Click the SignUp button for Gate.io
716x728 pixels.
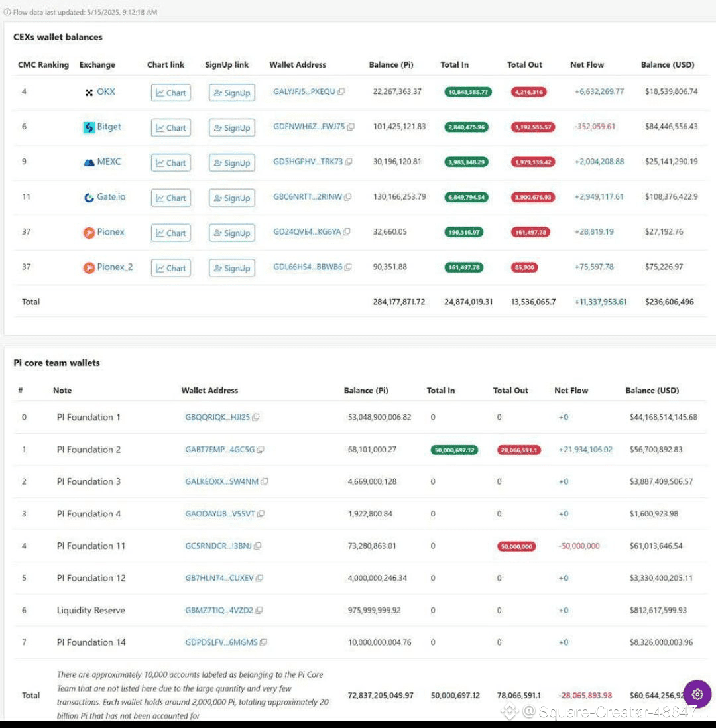pos(231,198)
